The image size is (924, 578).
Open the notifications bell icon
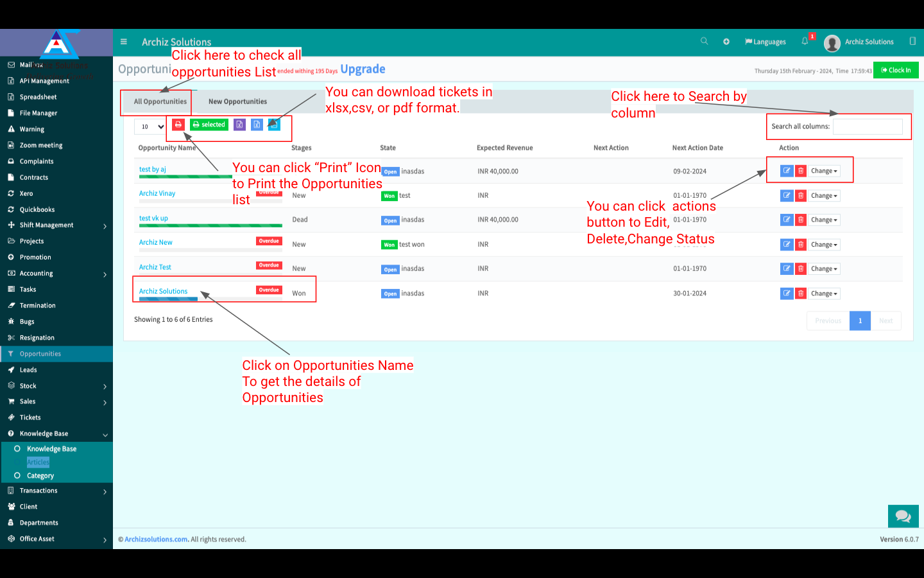[805, 41]
